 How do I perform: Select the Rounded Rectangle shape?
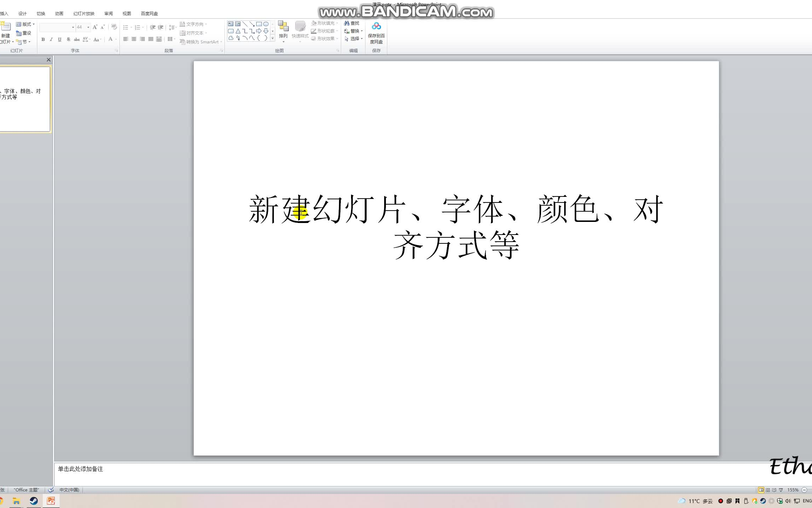[230, 31]
